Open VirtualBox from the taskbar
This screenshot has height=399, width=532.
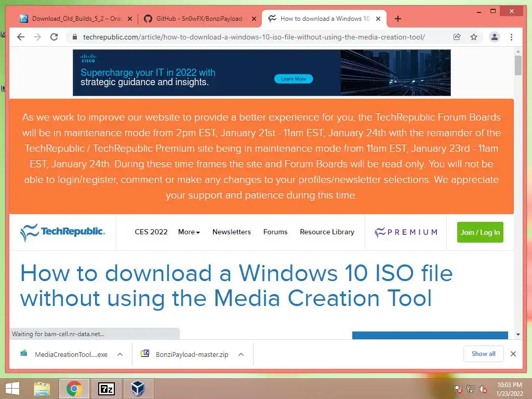point(138,389)
